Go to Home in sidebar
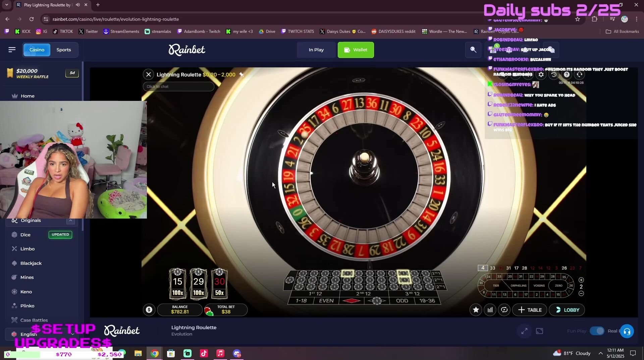The width and height of the screenshot is (644, 360). coord(28,96)
